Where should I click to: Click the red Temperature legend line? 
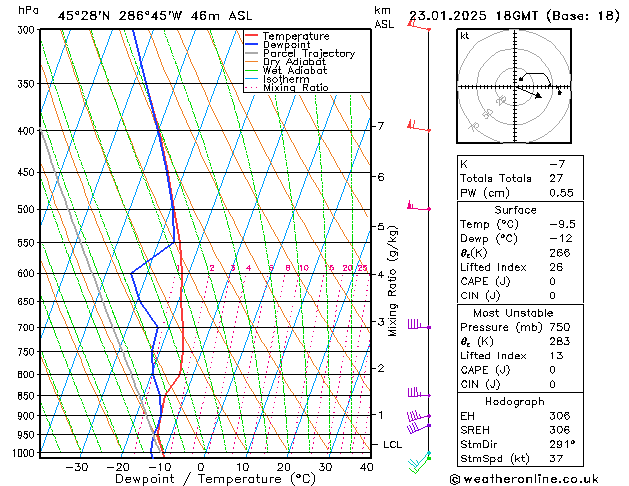[251, 36]
